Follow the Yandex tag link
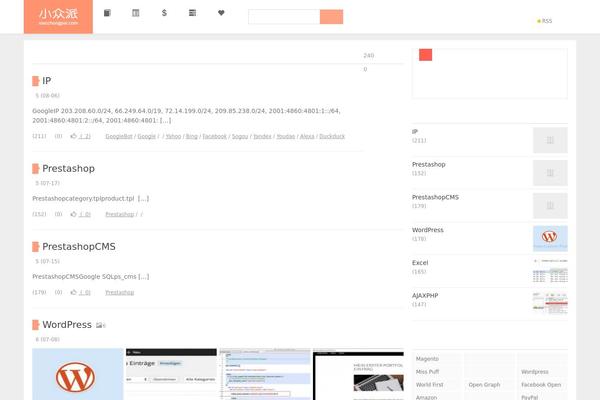This screenshot has height=400, width=600. (x=262, y=136)
